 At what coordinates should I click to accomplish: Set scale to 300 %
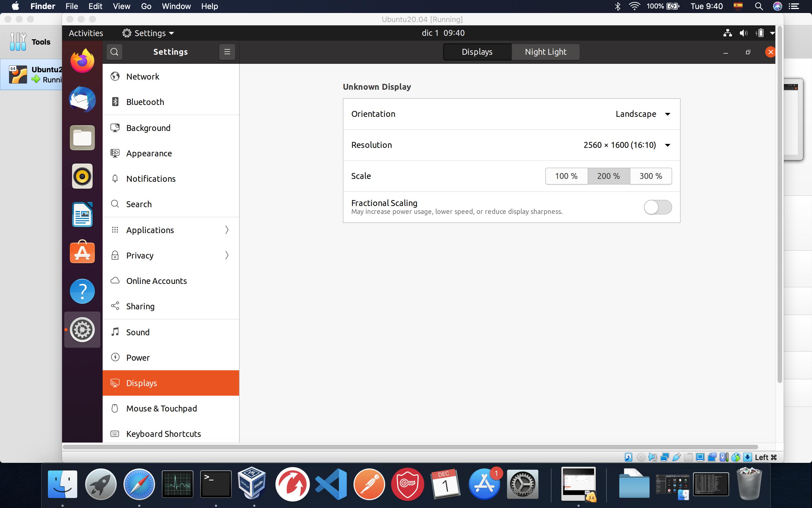[651, 176]
